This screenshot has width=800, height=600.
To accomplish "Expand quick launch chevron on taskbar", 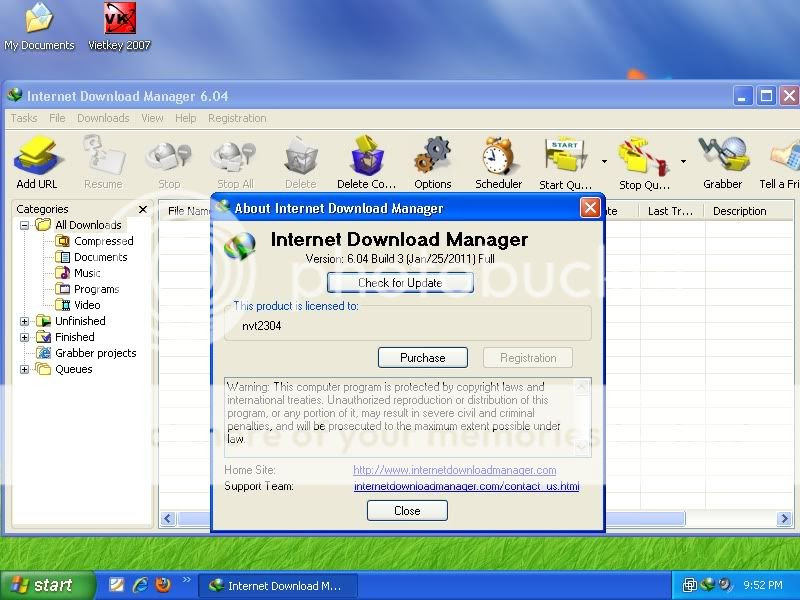I will tap(186, 580).
